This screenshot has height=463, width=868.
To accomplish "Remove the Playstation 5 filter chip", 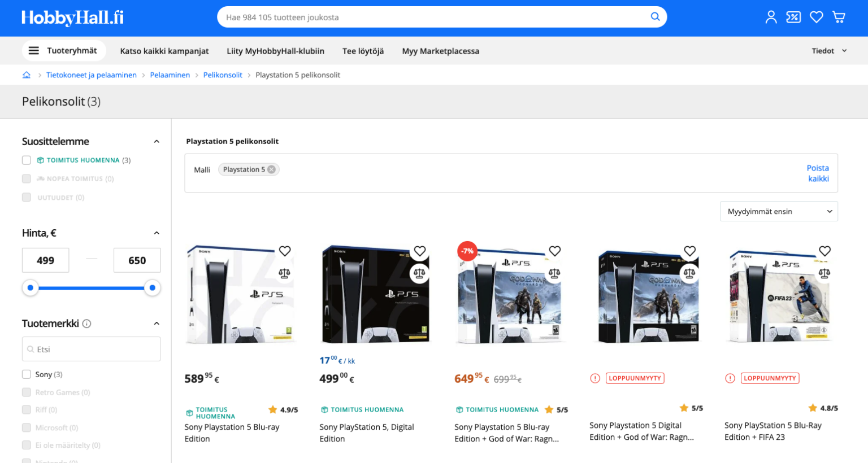I will point(272,169).
